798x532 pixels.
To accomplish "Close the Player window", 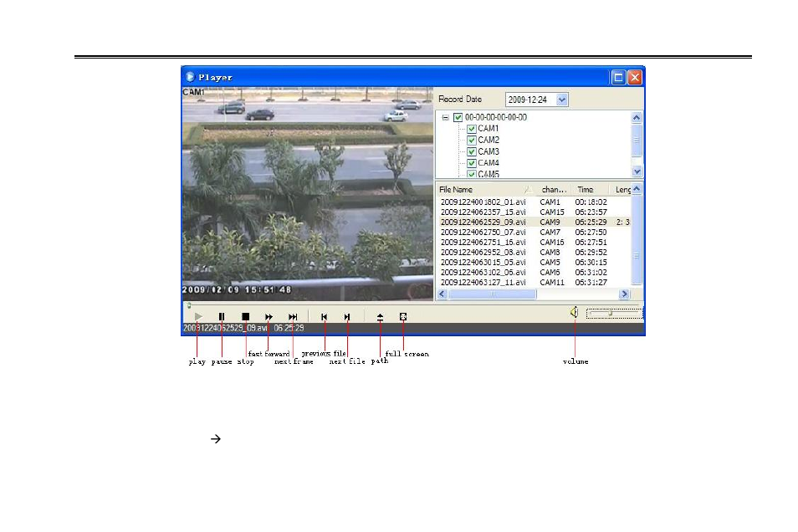I will pos(635,78).
